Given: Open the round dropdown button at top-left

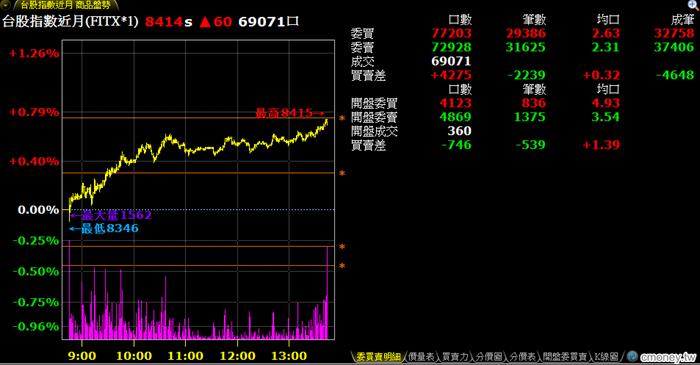Looking at the screenshot, I should 4,5.
